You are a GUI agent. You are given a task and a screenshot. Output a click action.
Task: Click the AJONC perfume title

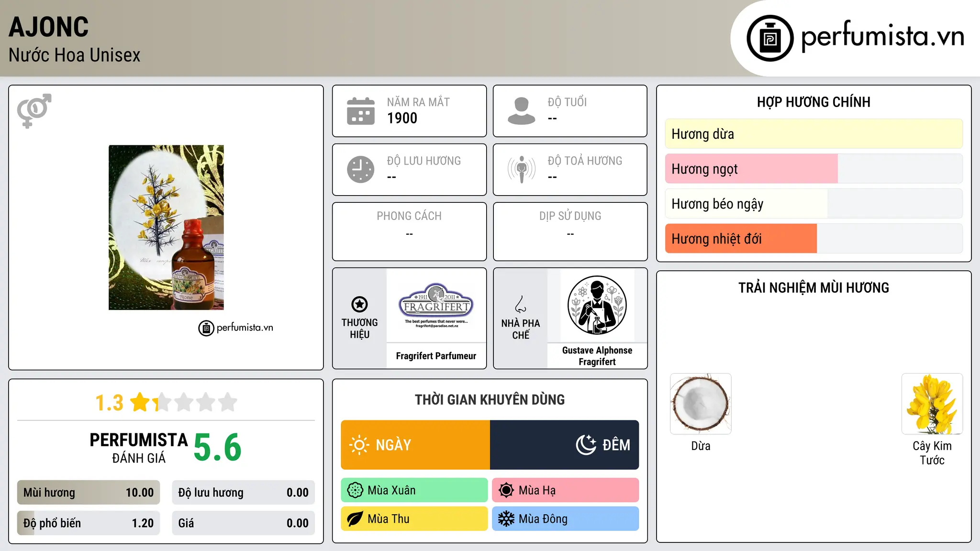49,27
